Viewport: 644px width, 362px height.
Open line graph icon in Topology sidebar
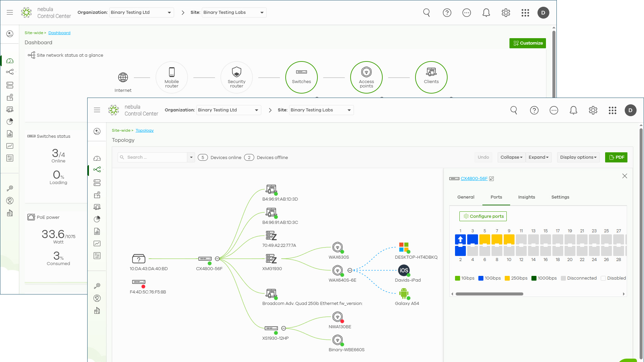point(97,243)
